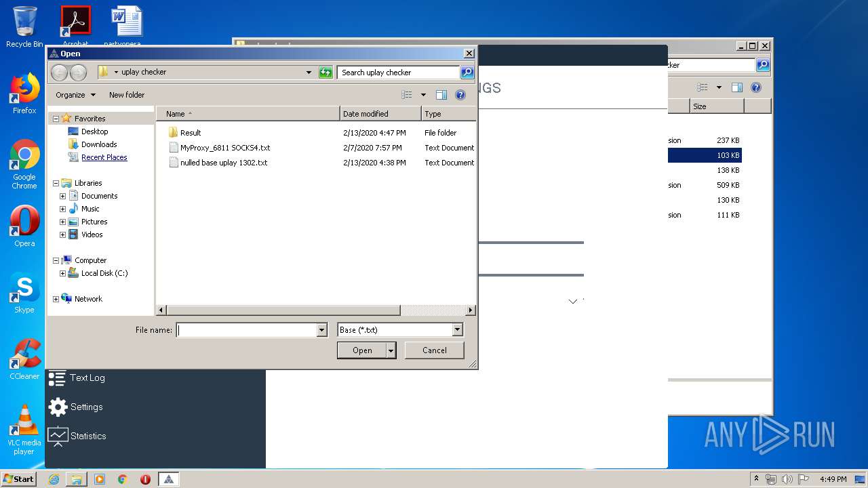Viewport: 868px width, 488px height.
Task: Open Windows Explorer taskbar icon
Action: point(77,479)
